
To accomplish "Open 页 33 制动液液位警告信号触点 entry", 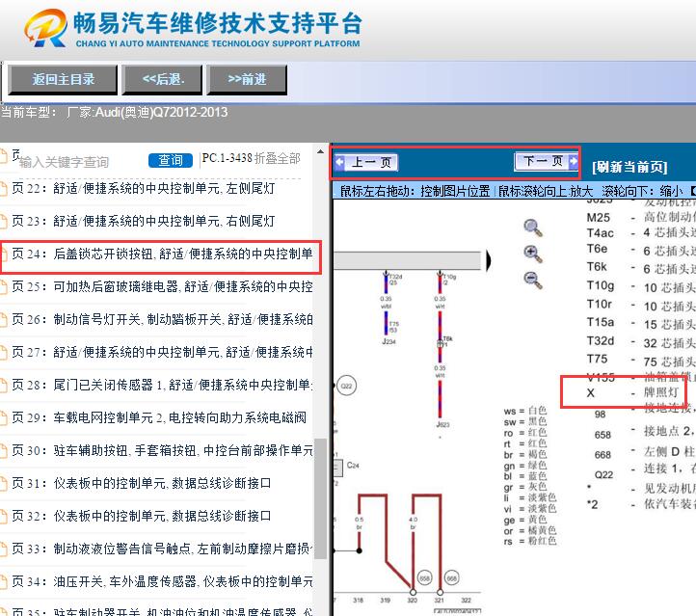I will coord(162,549).
